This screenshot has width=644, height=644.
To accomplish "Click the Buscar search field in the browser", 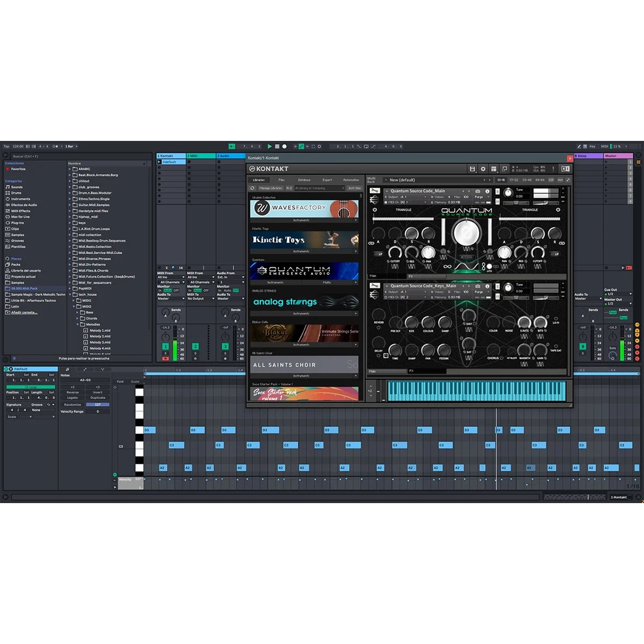I will coord(80,156).
